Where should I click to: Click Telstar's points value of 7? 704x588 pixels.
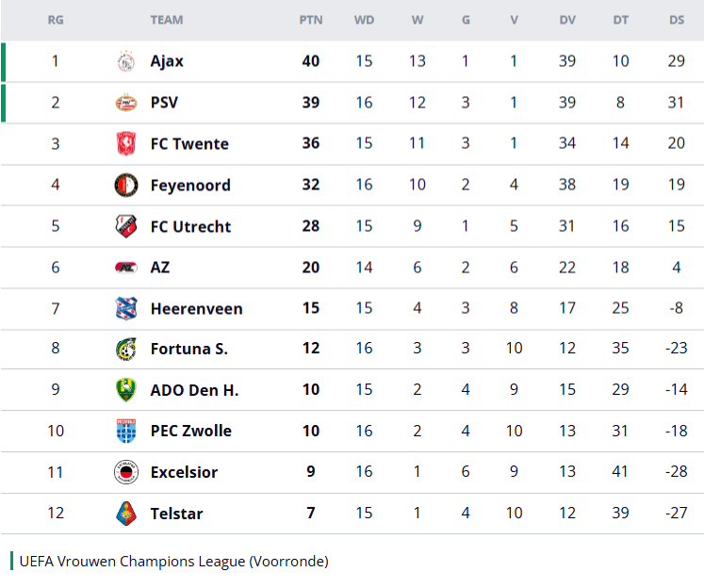pyautogui.click(x=310, y=514)
